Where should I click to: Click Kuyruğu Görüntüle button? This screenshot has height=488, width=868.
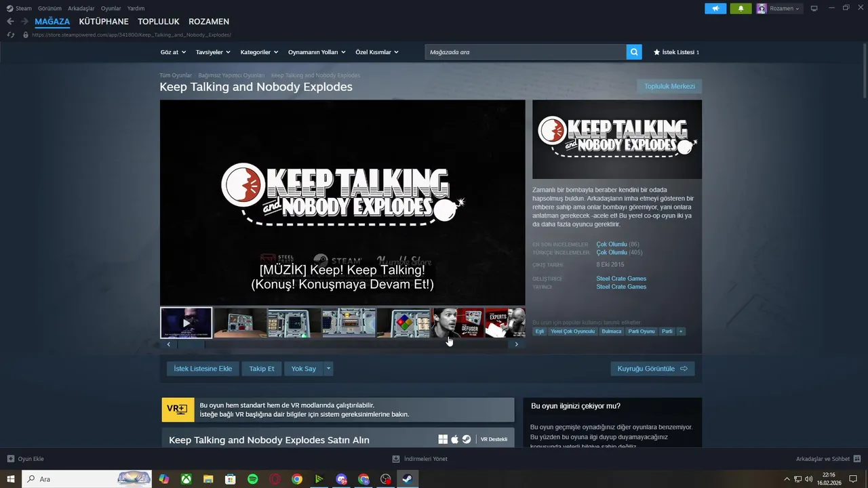pos(652,369)
